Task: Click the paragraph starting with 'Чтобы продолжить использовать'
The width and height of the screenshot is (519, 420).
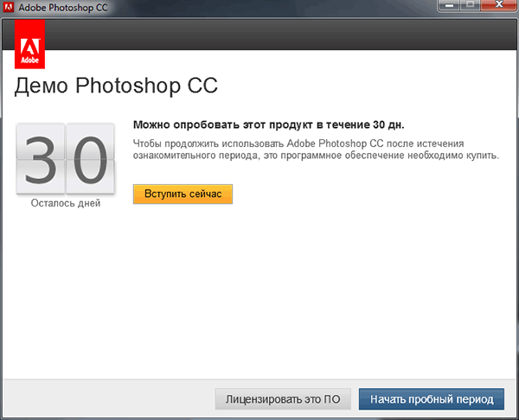Action: pyautogui.click(x=316, y=150)
